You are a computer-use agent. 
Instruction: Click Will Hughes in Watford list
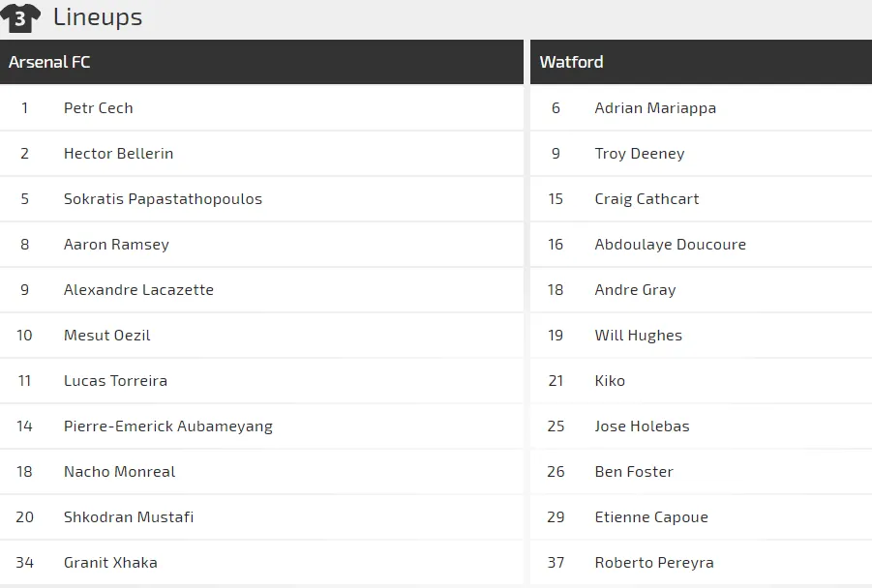(x=638, y=336)
